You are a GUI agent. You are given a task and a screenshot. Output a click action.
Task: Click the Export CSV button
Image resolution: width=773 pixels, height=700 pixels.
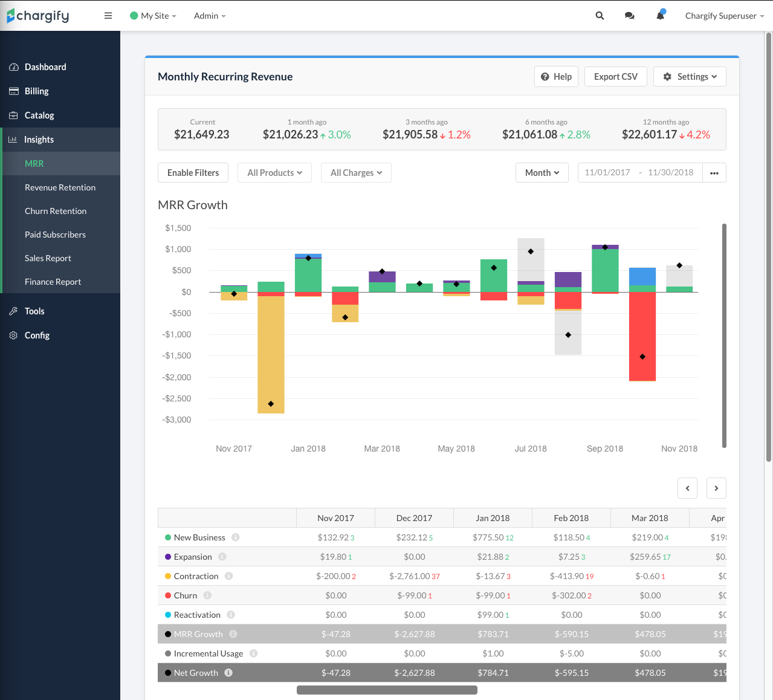[615, 77]
